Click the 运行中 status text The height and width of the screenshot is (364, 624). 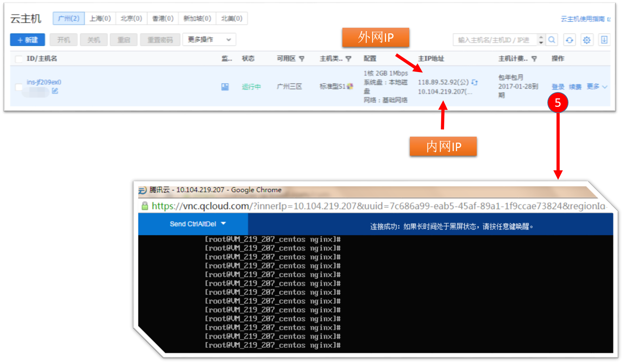click(x=251, y=87)
